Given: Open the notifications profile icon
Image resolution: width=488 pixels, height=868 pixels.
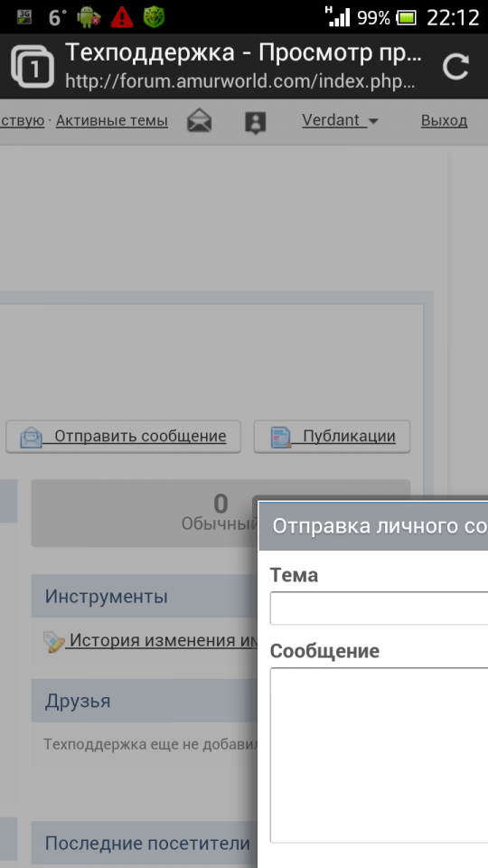Looking at the screenshot, I should [255, 122].
